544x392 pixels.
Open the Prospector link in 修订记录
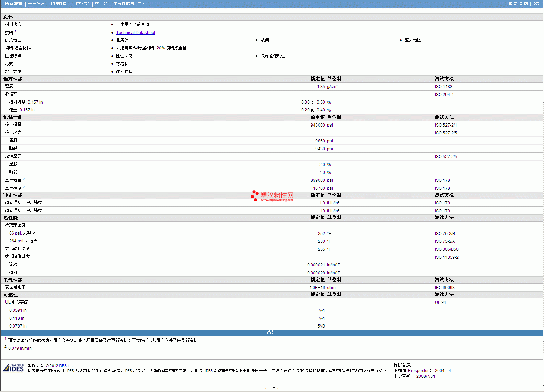[x=418, y=371]
